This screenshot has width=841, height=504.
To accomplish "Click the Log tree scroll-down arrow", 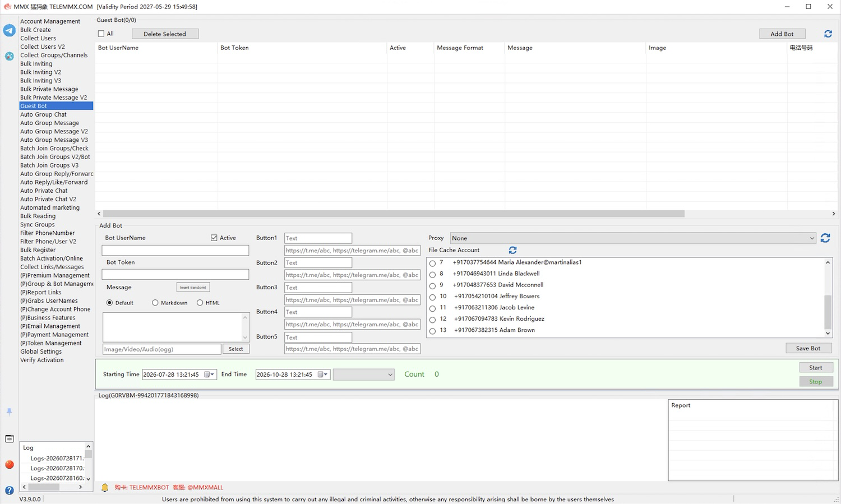I will (88, 479).
